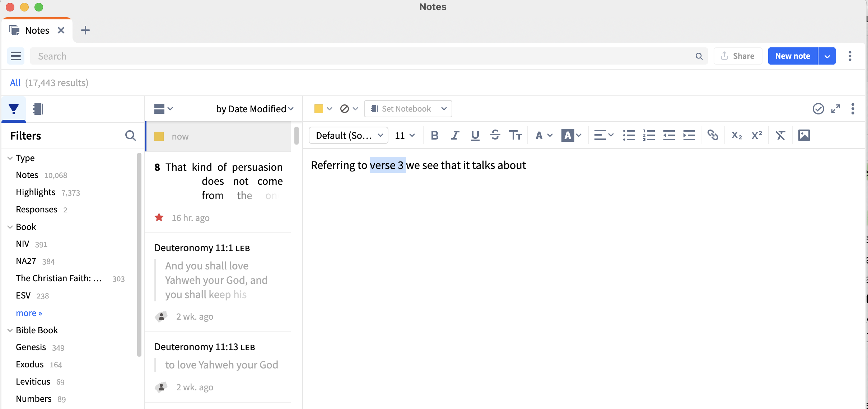Click the yellow note color swatch
Viewport: 868px width, 409px height.
[318, 109]
